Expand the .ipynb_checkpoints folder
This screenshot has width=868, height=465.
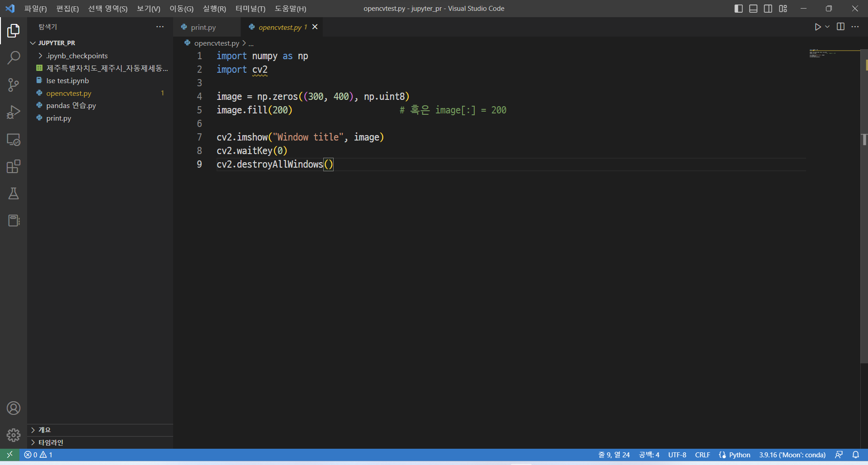[77, 56]
